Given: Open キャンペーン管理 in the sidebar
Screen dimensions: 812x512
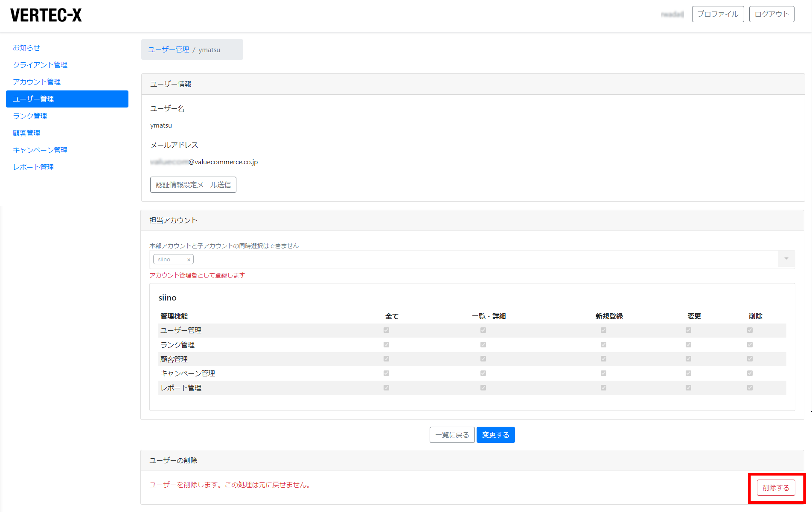Looking at the screenshot, I should point(40,150).
